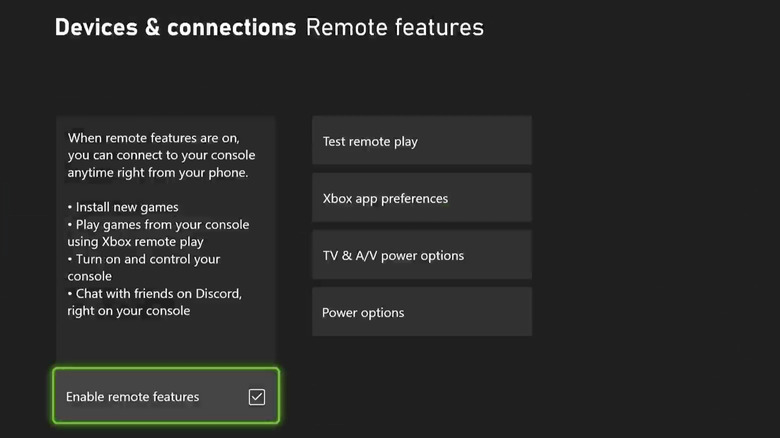Viewport: 780px width, 438px height.
Task: Open Test remote play
Action: [x=421, y=141]
